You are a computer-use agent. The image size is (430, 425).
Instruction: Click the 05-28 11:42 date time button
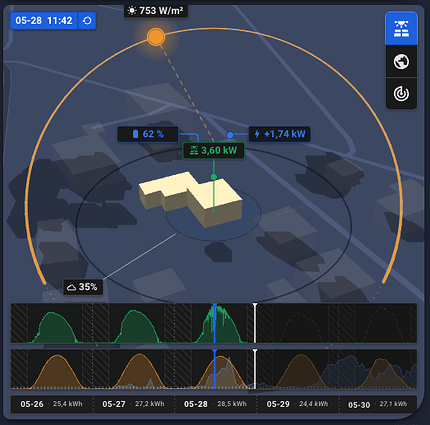44,21
